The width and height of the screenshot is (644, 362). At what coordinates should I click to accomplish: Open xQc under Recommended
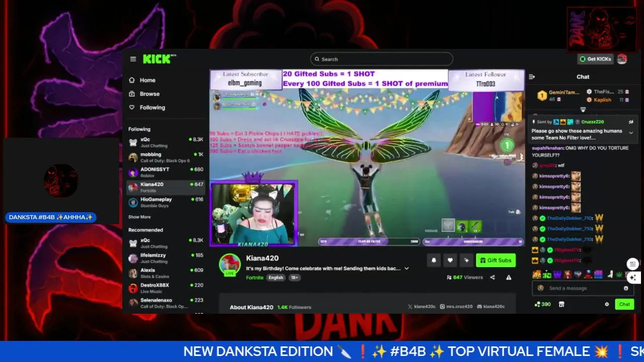point(166,243)
